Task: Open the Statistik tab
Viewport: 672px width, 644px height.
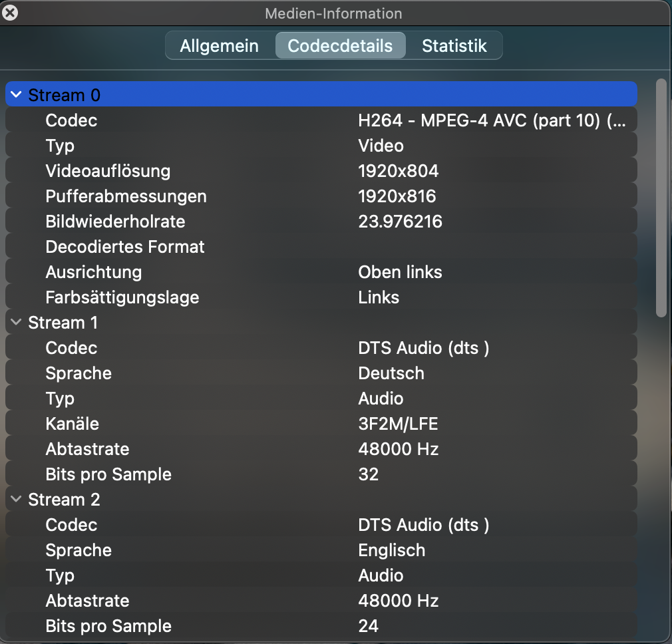Action: (x=454, y=46)
